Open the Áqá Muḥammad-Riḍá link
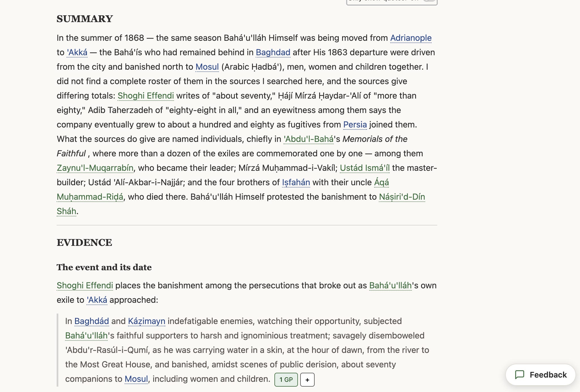Image resolution: width=580 pixels, height=392 pixels. 381,182
